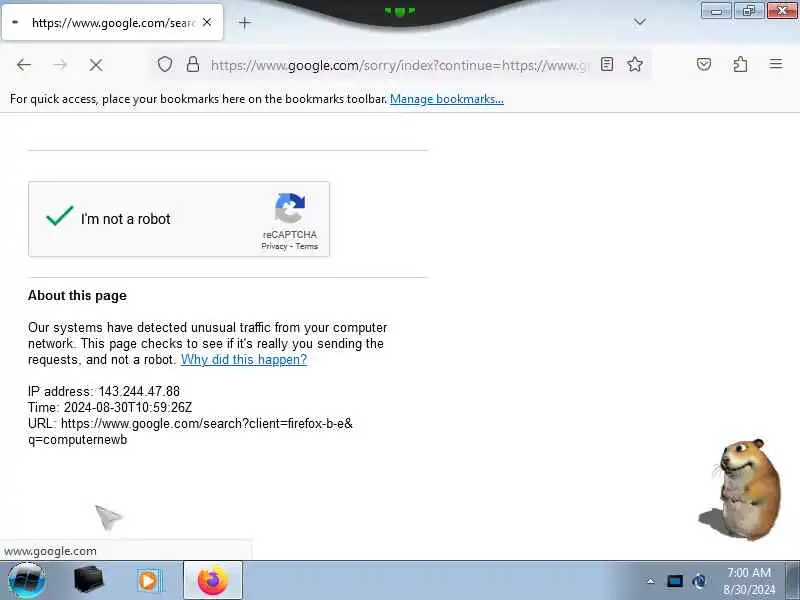Toggle the I'm not a robot checkbox
This screenshot has width=800, height=600.
pyautogui.click(x=60, y=216)
